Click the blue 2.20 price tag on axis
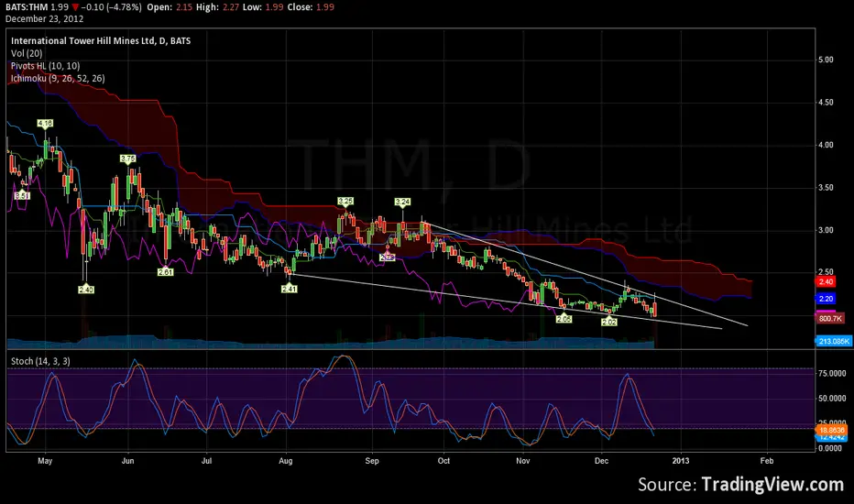Viewport: 854px width, 504px height. (x=826, y=299)
